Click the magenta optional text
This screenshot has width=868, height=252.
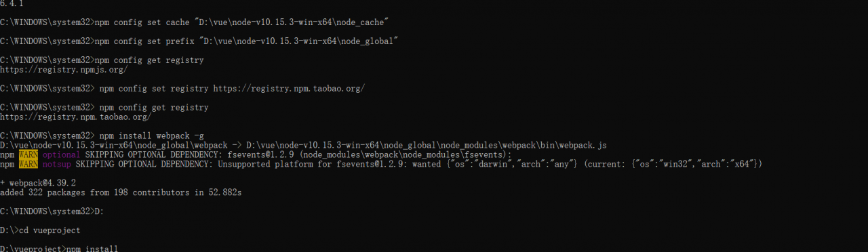tap(61, 155)
